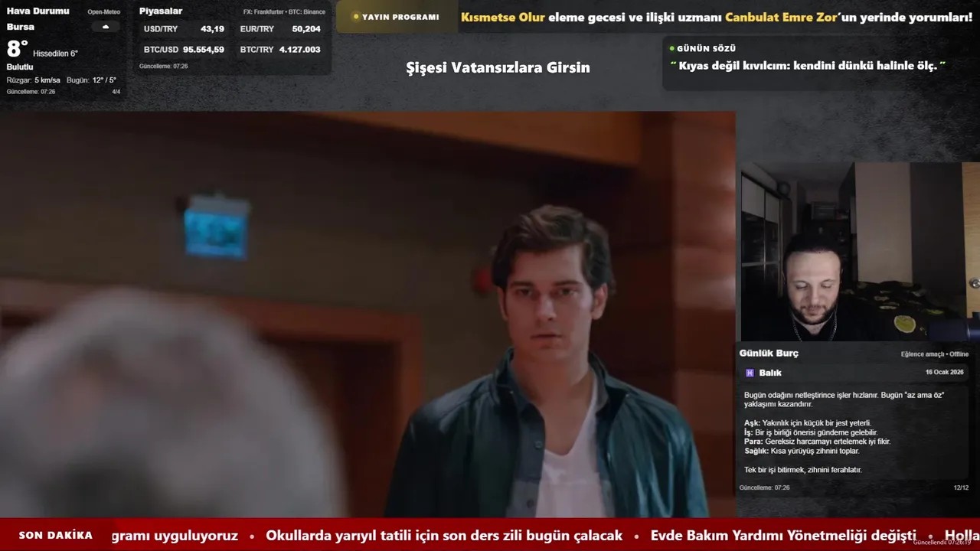
Task: Click the EUR/TRY 50,204 rate
Action: point(280,29)
